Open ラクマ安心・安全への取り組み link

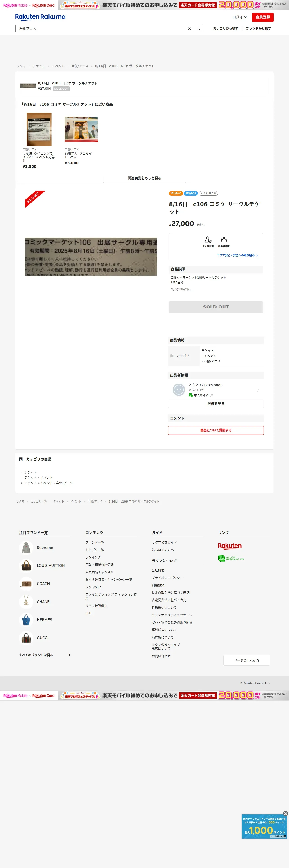point(237,255)
